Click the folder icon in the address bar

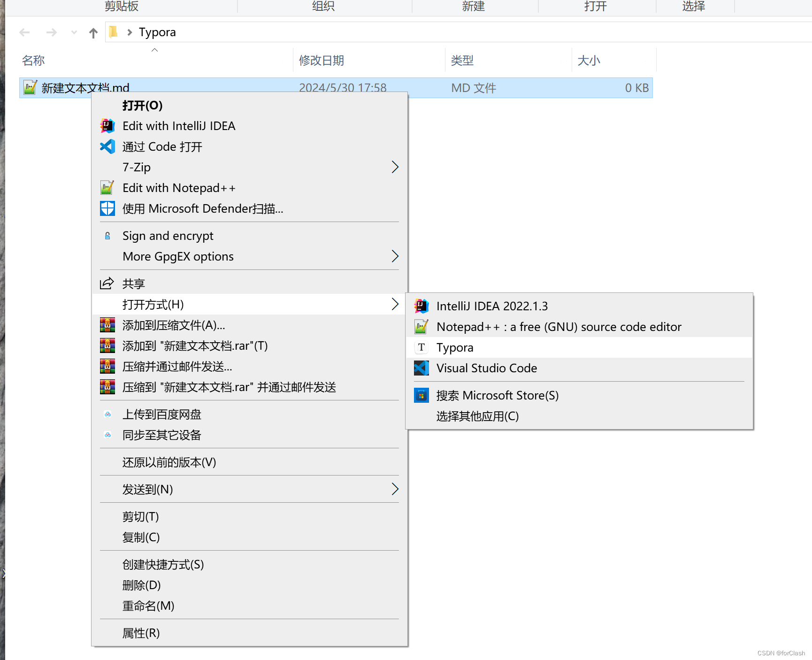pyautogui.click(x=113, y=32)
